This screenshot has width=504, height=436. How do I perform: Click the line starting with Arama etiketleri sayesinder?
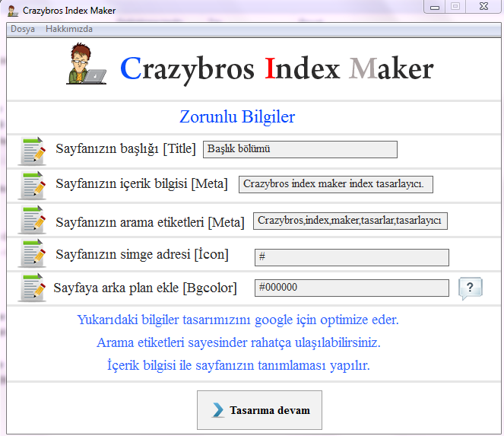coord(239,342)
